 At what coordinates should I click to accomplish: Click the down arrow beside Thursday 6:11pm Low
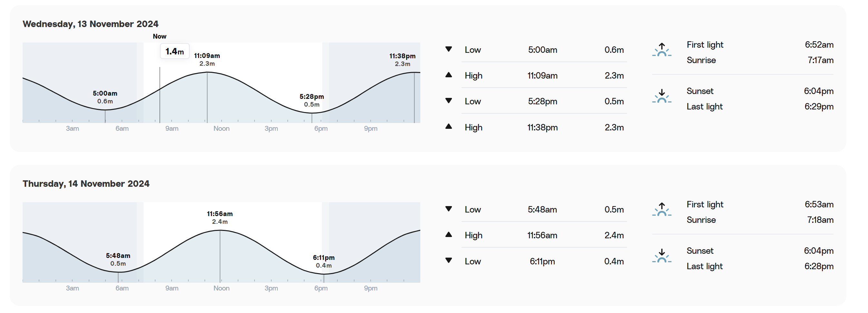[448, 261]
